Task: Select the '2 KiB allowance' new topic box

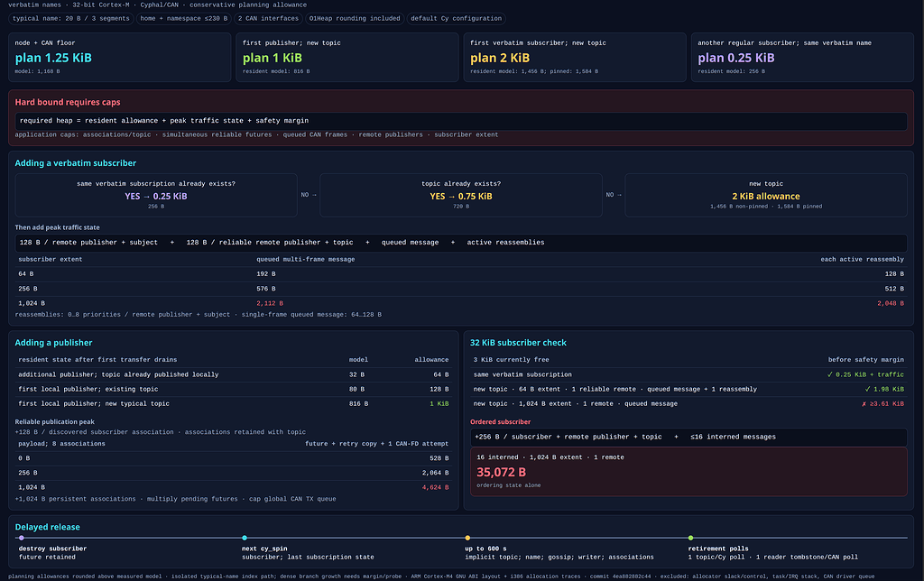Action: (x=766, y=195)
